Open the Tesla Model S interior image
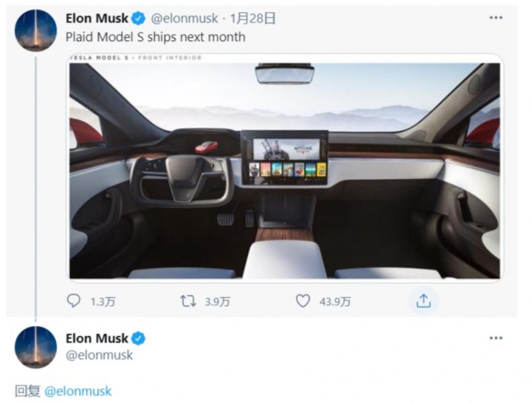Viewport: 532px width, 404px height. 284,167
